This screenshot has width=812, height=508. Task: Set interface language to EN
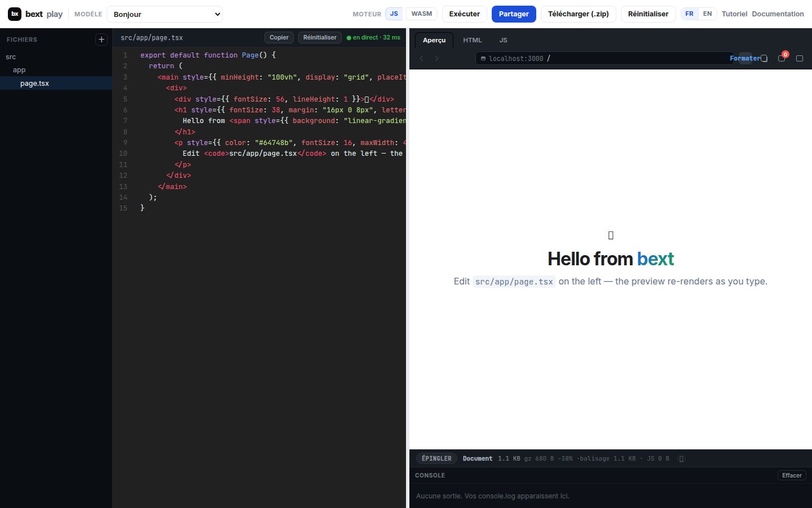(707, 14)
